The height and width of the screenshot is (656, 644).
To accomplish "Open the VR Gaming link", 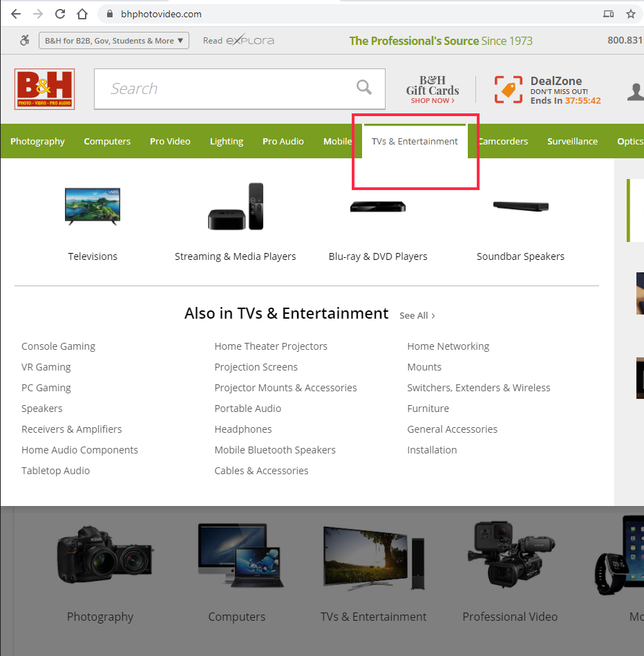I will (46, 367).
